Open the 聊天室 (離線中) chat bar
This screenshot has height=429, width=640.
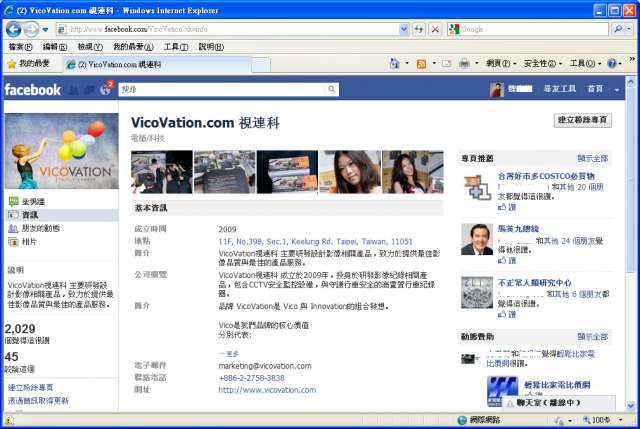pyautogui.click(x=559, y=402)
